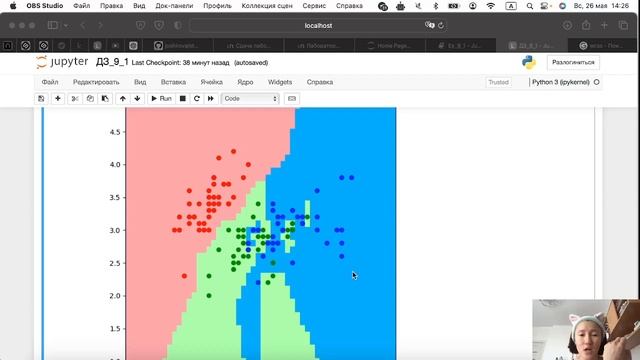The width and height of the screenshot is (640, 360).
Task: Click the Jupyter logo
Action: 62,62
